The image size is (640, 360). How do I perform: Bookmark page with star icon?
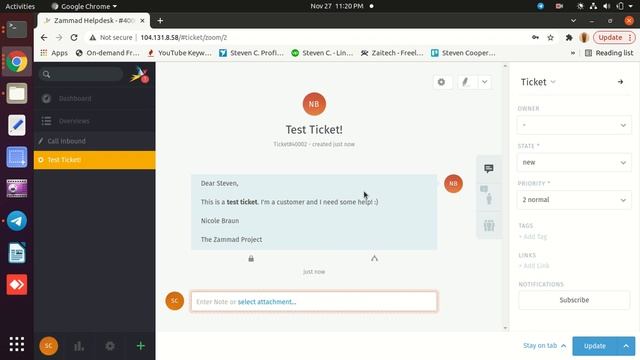click(x=550, y=38)
